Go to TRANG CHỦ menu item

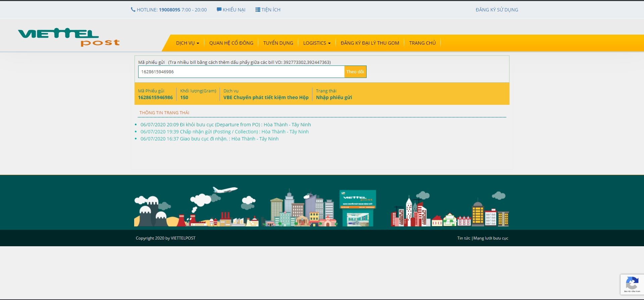click(x=422, y=43)
